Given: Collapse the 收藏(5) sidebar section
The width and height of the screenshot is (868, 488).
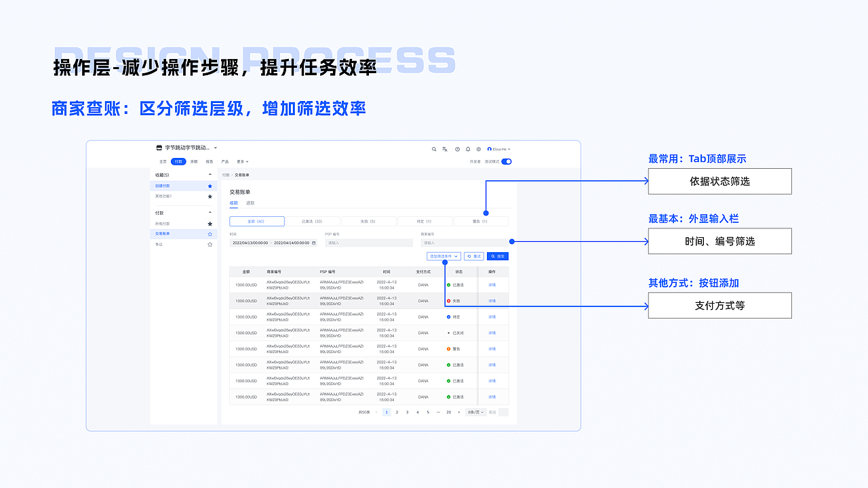Looking at the screenshot, I should point(210,175).
